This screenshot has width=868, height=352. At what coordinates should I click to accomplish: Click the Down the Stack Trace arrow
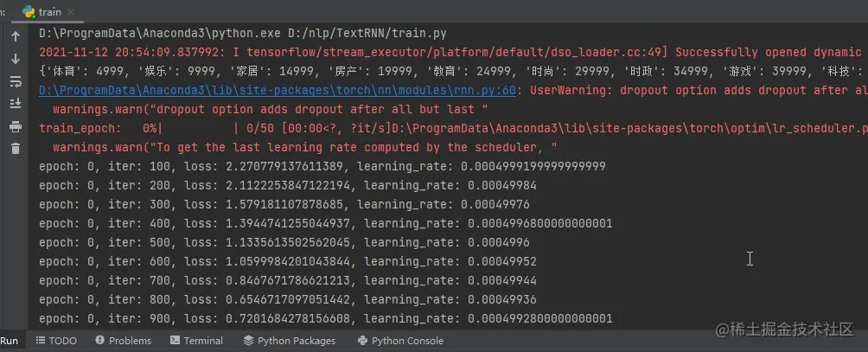click(16, 59)
